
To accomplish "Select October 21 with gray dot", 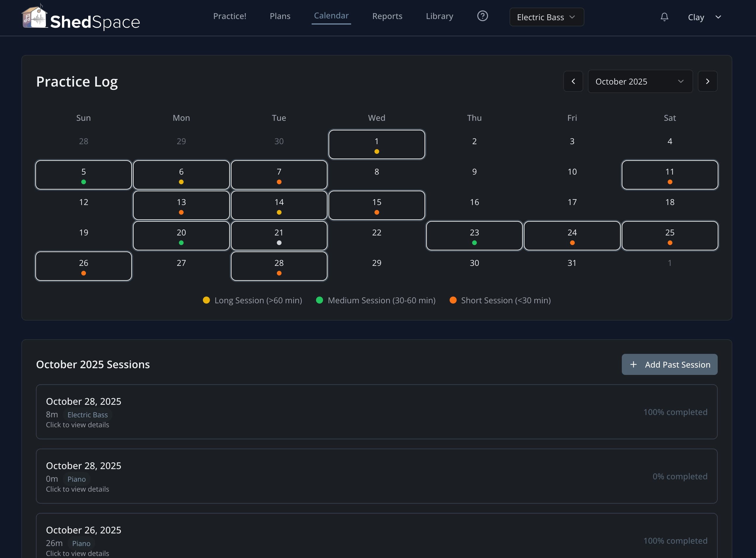I will coord(279,236).
